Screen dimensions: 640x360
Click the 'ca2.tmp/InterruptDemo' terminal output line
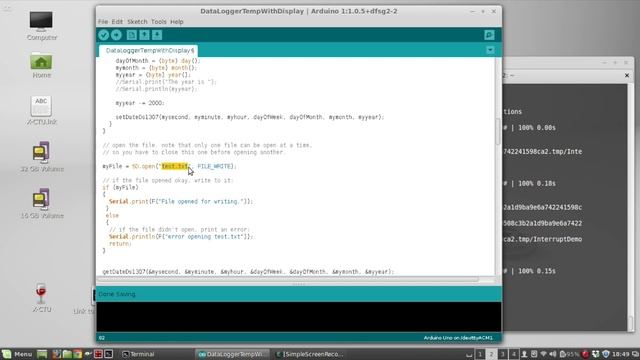coord(542,239)
